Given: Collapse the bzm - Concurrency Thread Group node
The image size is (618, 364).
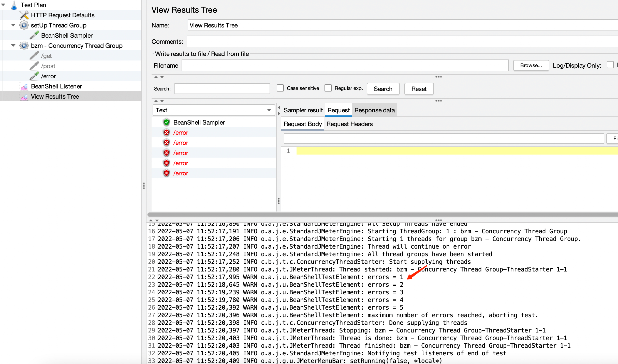Looking at the screenshot, I should point(13,45).
